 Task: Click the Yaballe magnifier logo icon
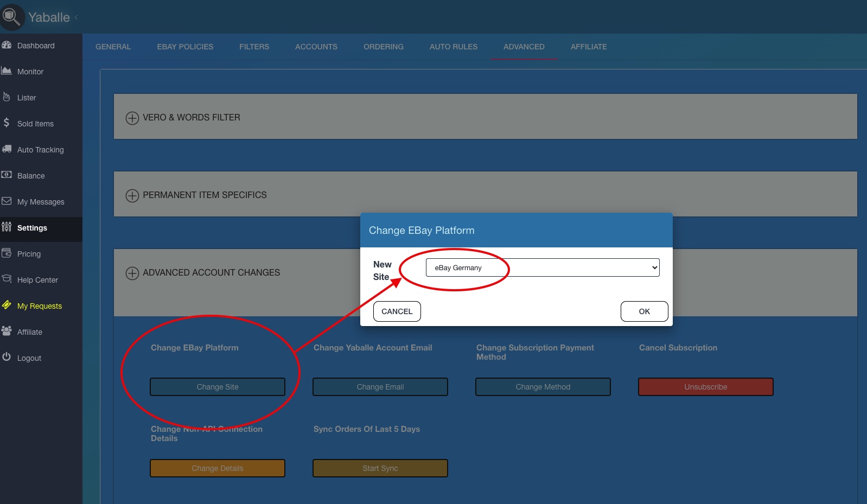click(11, 17)
